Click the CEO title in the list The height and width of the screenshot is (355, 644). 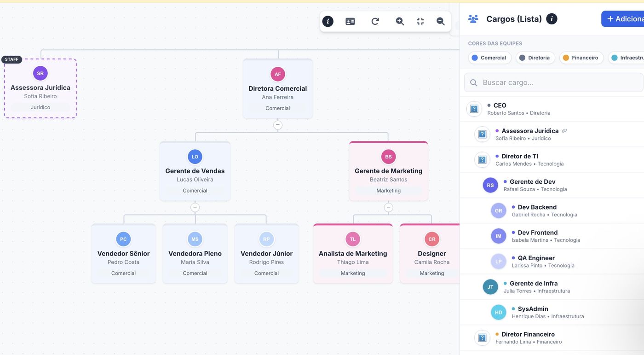(x=500, y=105)
